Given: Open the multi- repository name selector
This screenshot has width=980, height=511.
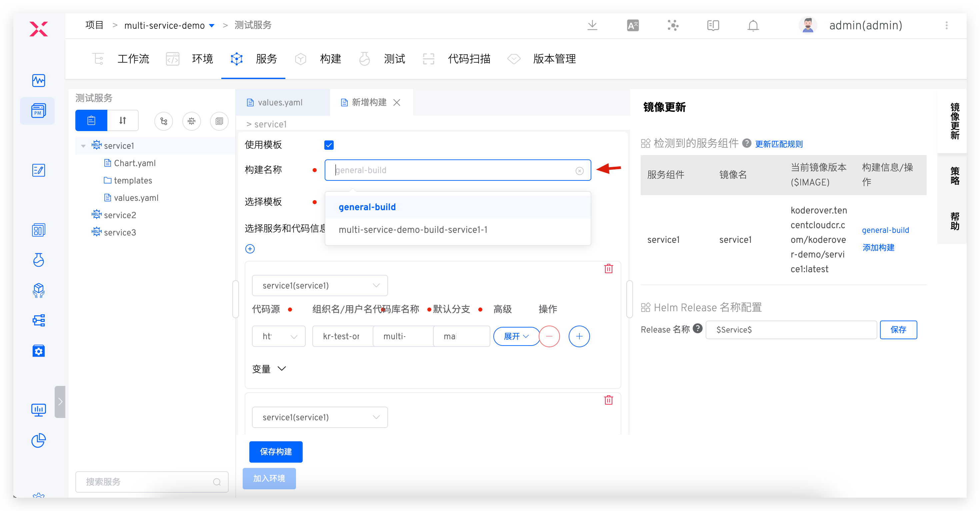Looking at the screenshot, I should 403,336.
